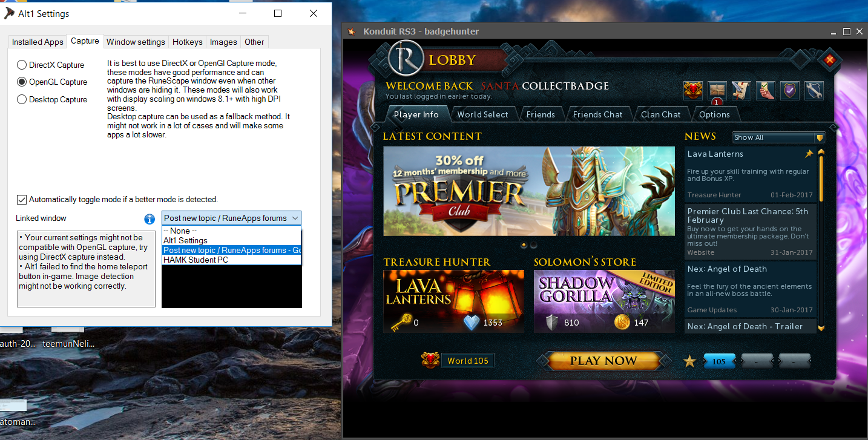Open Nex: Angel of Death news item

coord(750,289)
